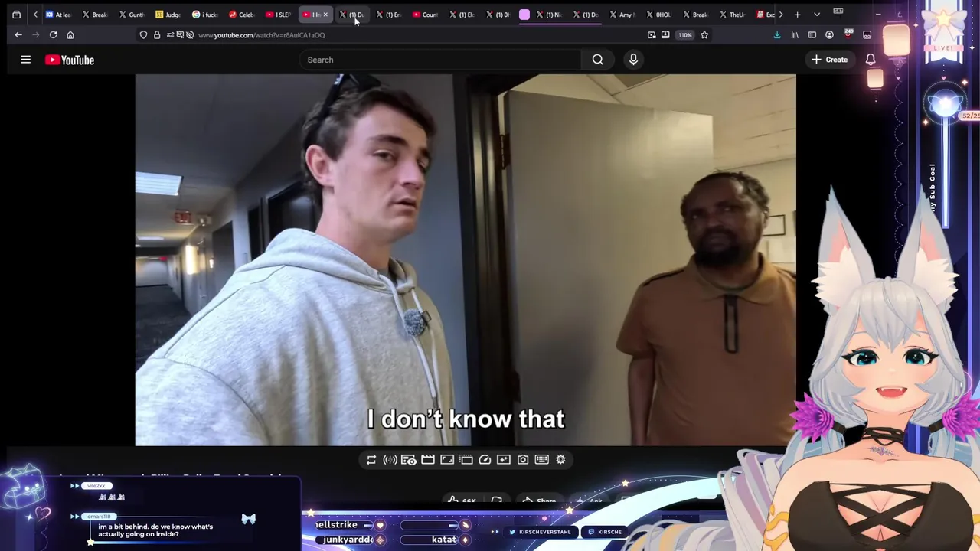The height and width of the screenshot is (551, 980).
Task: Bookmark this page with star icon
Action: point(704,35)
